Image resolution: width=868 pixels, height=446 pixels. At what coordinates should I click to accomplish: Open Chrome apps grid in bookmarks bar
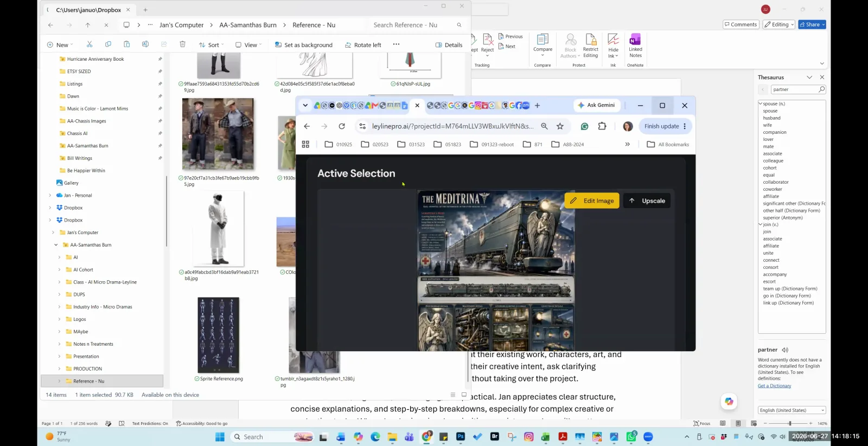point(305,144)
